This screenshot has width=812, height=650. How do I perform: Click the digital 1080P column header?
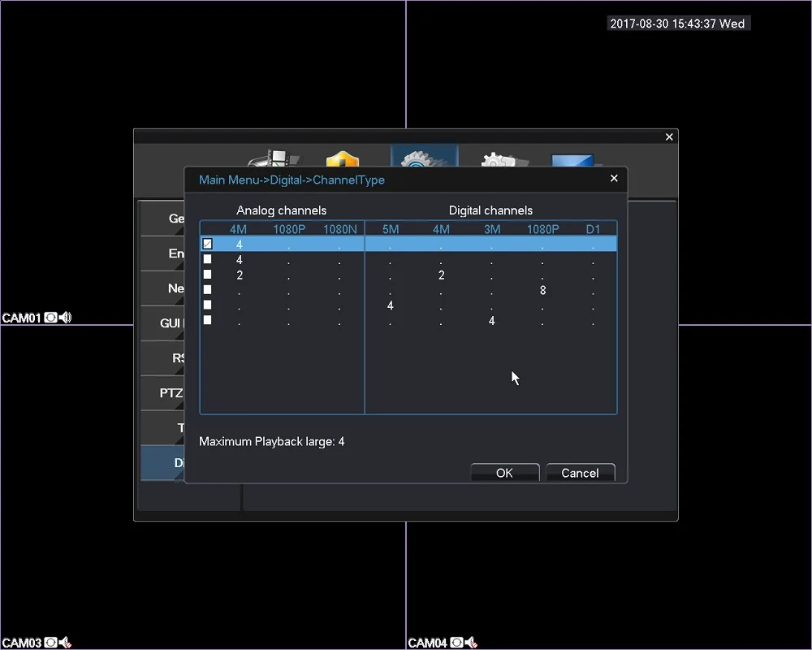click(542, 229)
